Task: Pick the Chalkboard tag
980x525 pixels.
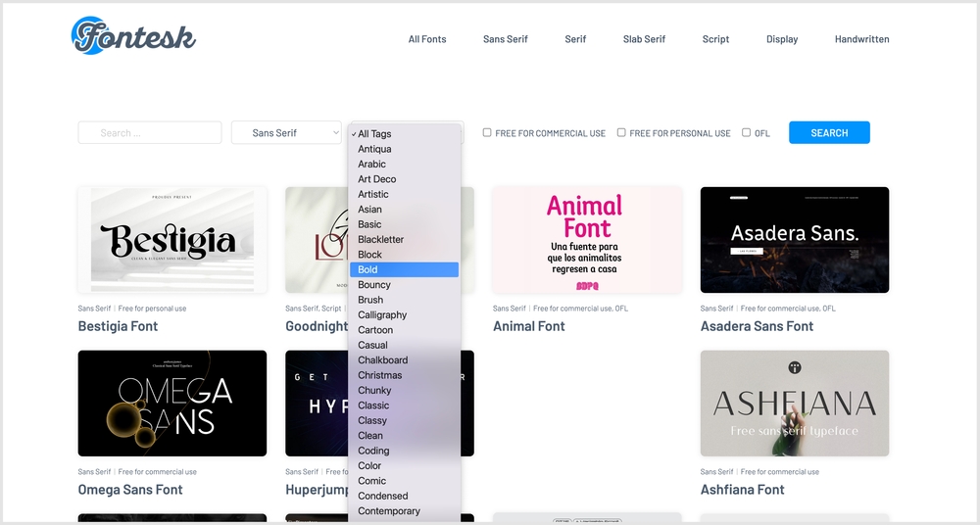Action: tap(405, 360)
